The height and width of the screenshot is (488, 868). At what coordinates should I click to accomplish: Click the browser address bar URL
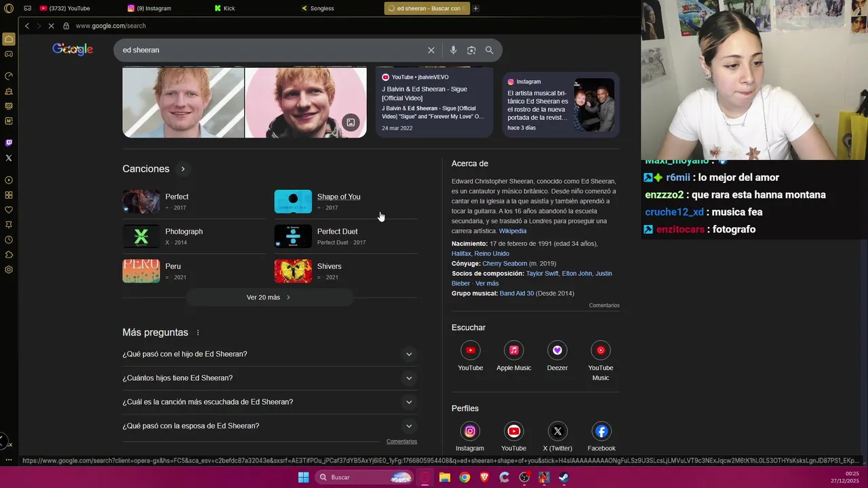(111, 26)
